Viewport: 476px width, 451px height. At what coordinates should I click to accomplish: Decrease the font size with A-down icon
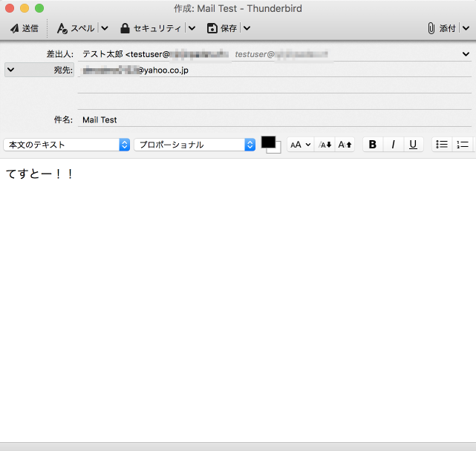325,145
